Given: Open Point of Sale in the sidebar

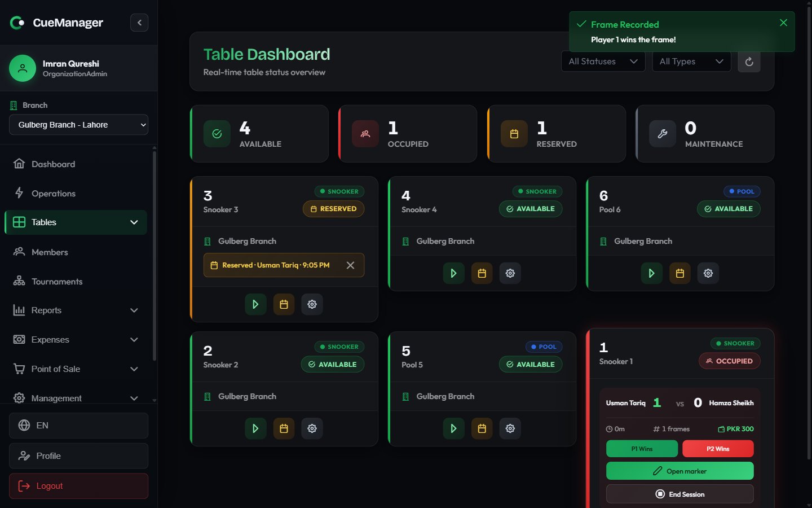Looking at the screenshot, I should 76,369.
